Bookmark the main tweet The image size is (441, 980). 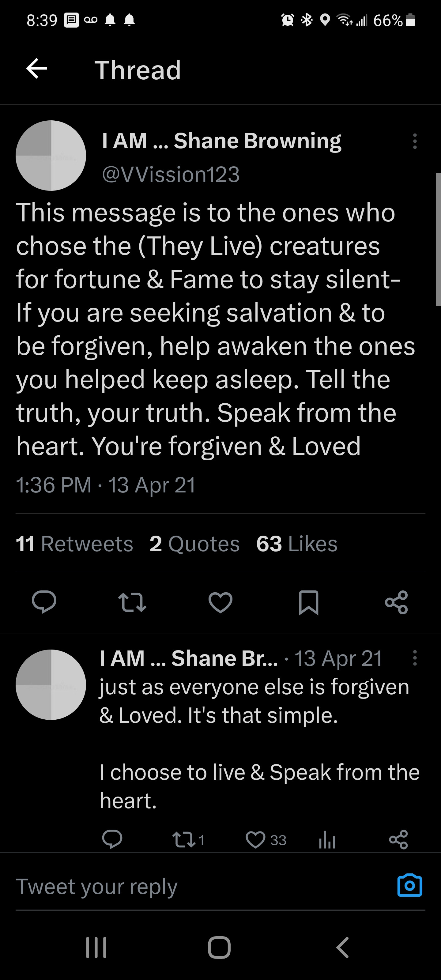pyautogui.click(x=308, y=602)
